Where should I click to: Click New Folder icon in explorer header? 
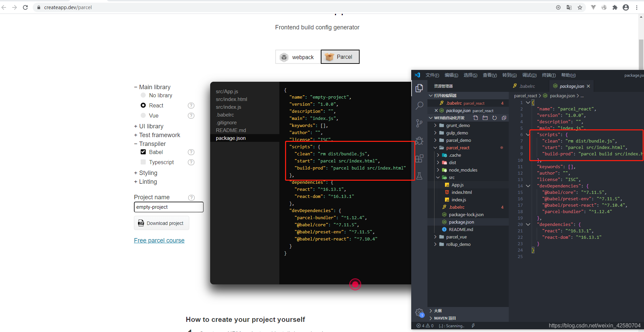tap(485, 118)
